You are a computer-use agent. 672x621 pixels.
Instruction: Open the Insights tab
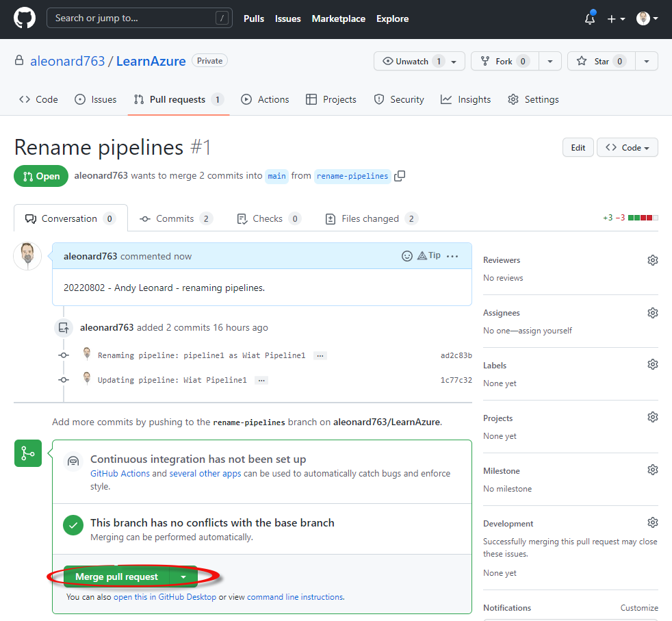[466, 99]
